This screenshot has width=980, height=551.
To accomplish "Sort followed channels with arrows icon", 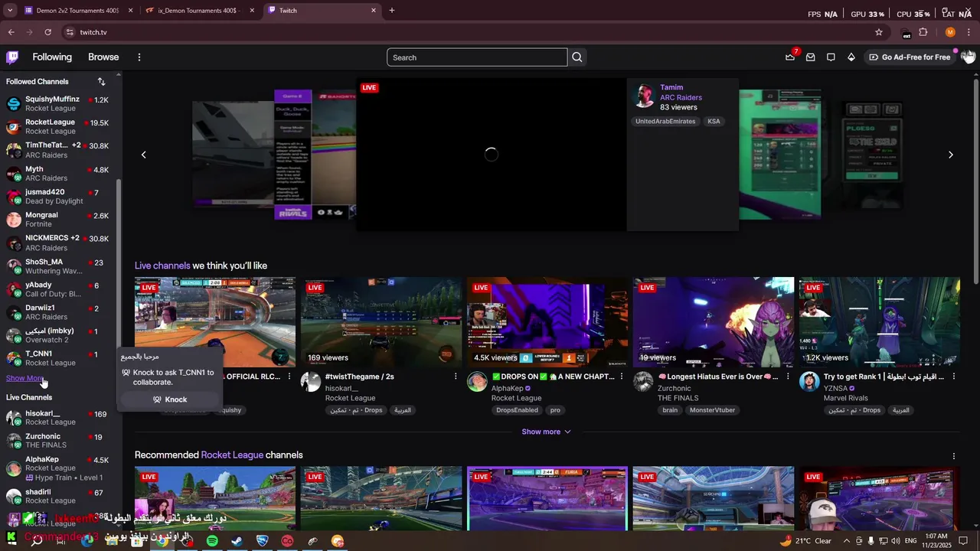I will coord(101,81).
